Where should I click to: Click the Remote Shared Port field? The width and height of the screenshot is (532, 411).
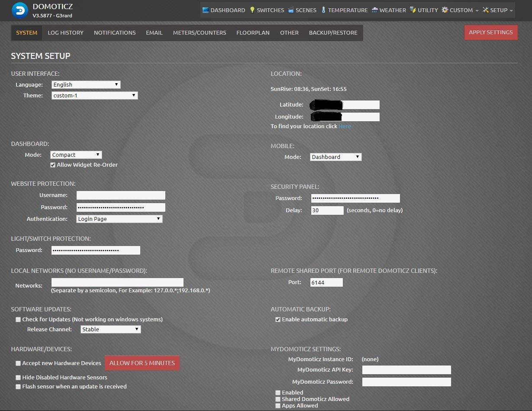[x=326, y=282]
